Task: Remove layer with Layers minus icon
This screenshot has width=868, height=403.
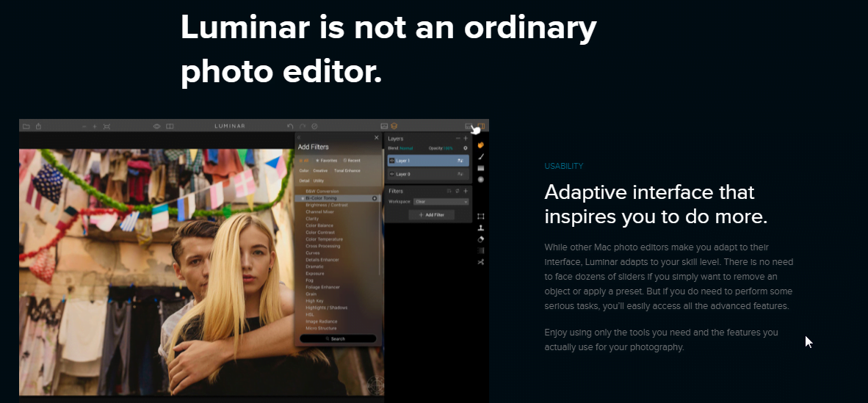Action: (x=457, y=139)
